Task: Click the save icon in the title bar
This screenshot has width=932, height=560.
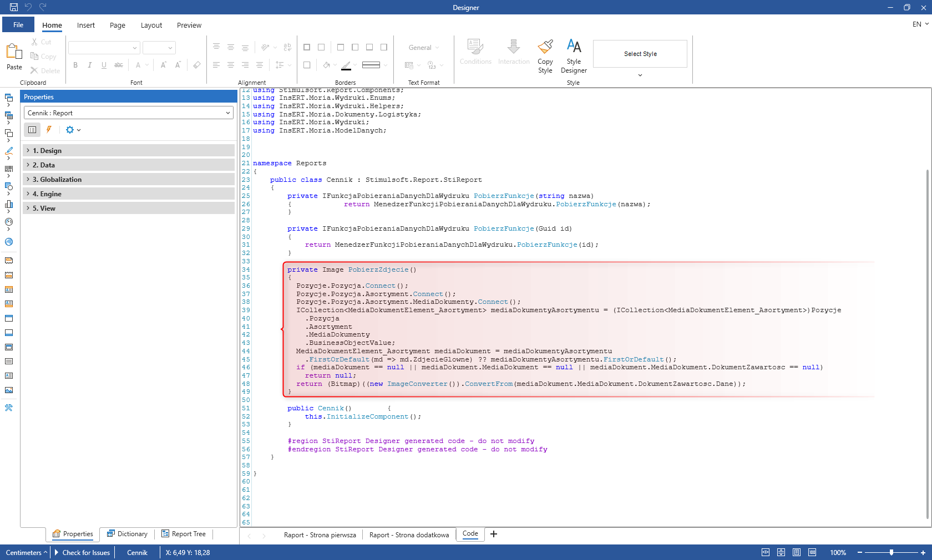Action: pos(14,7)
